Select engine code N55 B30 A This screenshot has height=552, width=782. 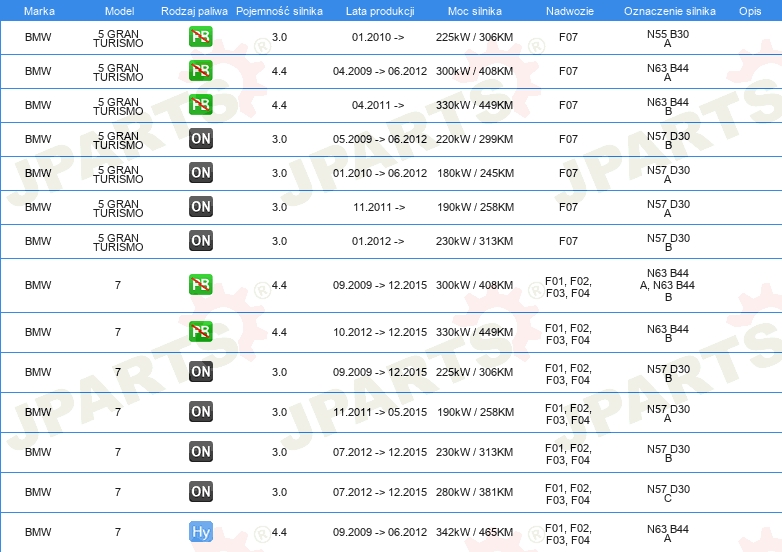668,38
